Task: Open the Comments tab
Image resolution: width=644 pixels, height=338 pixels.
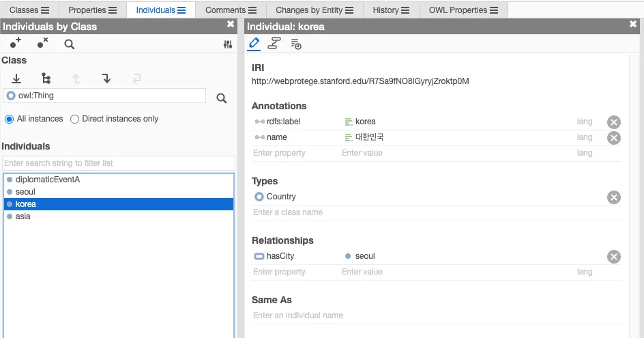Action: click(231, 10)
